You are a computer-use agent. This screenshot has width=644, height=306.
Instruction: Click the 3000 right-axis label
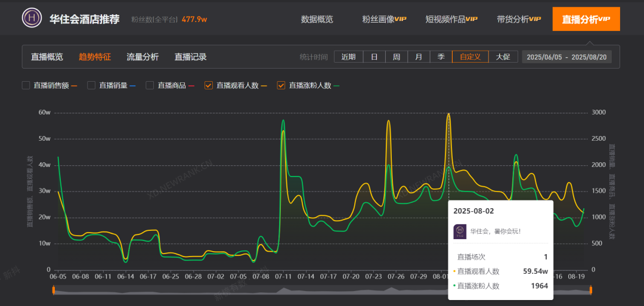pyautogui.click(x=599, y=113)
